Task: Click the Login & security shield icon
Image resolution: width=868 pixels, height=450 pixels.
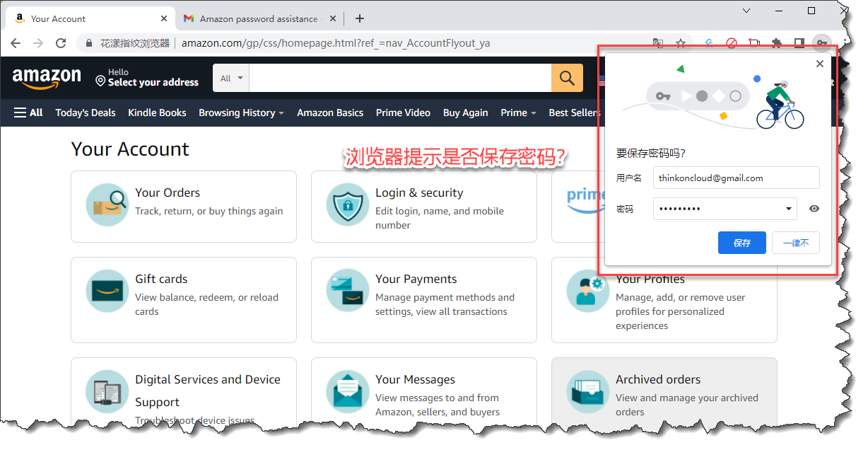Action: point(348,204)
